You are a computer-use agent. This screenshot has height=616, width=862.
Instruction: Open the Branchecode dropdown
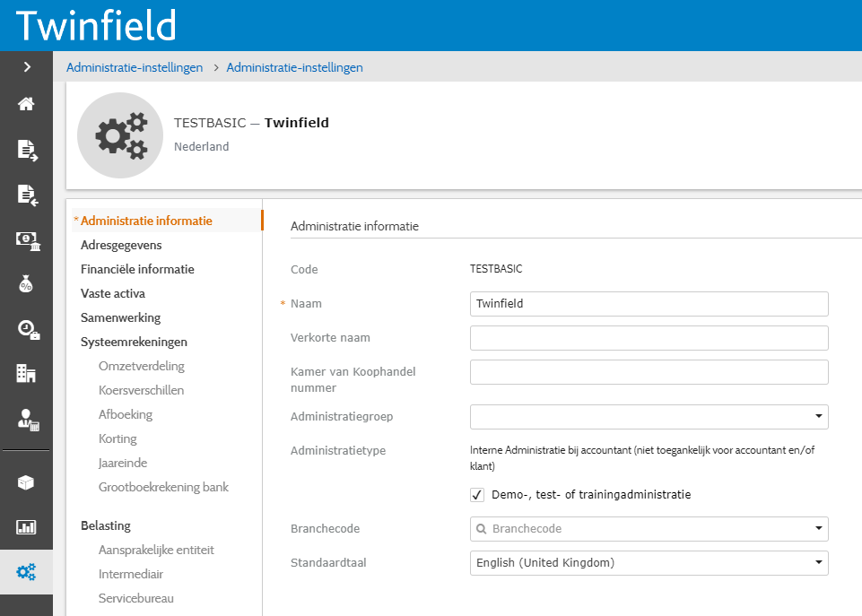[817, 529]
